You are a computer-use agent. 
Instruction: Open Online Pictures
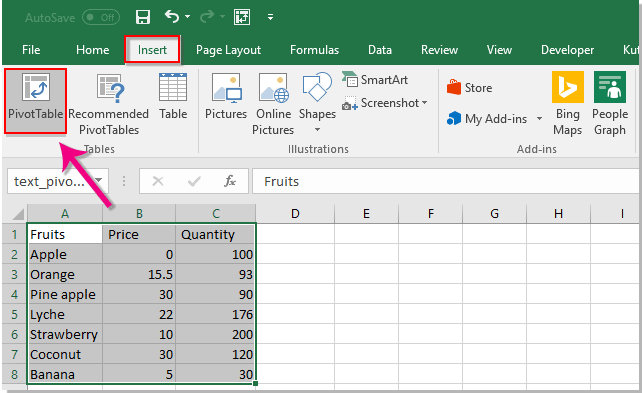click(x=273, y=104)
